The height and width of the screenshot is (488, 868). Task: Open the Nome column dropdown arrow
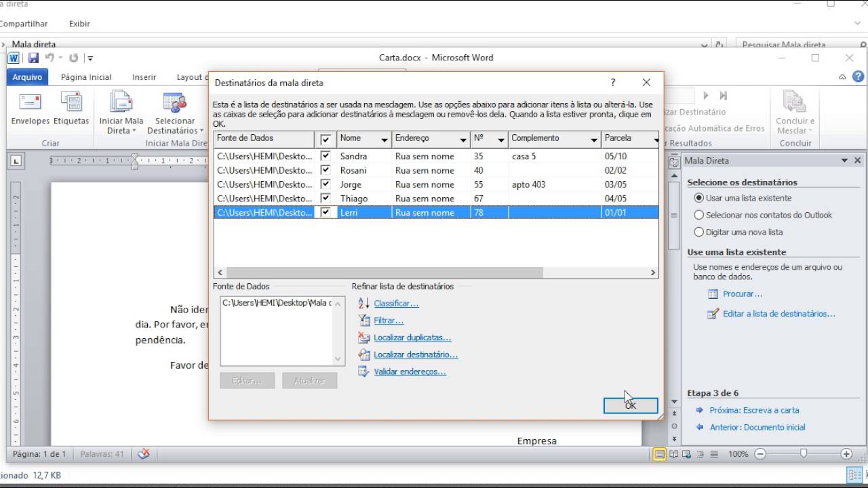click(x=384, y=140)
